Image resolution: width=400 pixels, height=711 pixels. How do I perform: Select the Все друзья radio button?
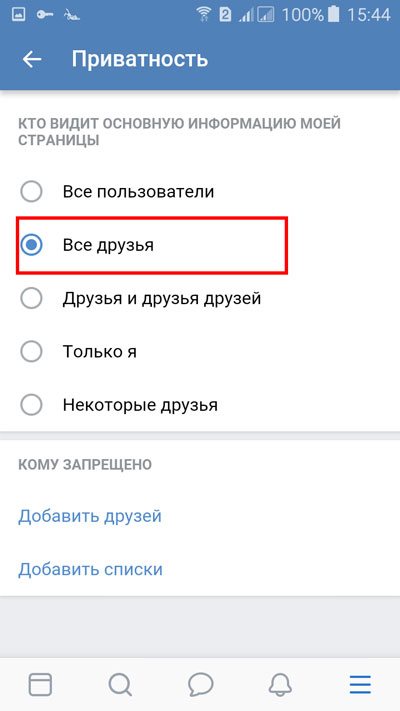click(31, 245)
